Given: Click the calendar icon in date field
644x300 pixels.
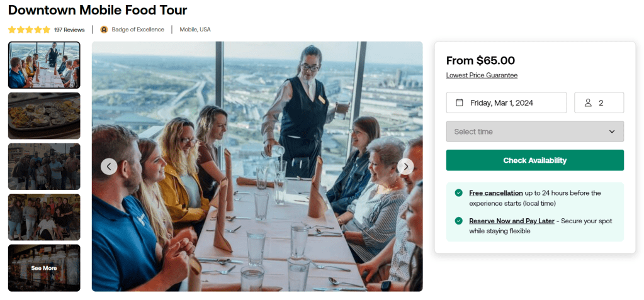Looking at the screenshot, I should pyautogui.click(x=459, y=103).
